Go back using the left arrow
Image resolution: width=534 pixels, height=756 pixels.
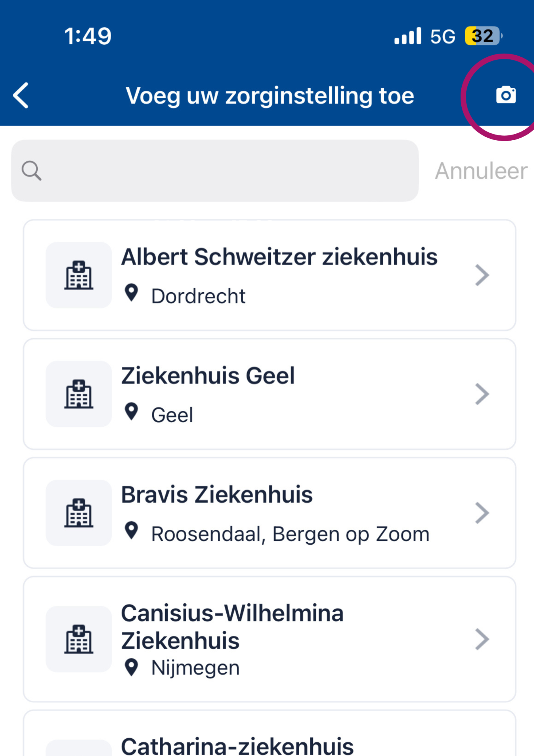coord(21,95)
